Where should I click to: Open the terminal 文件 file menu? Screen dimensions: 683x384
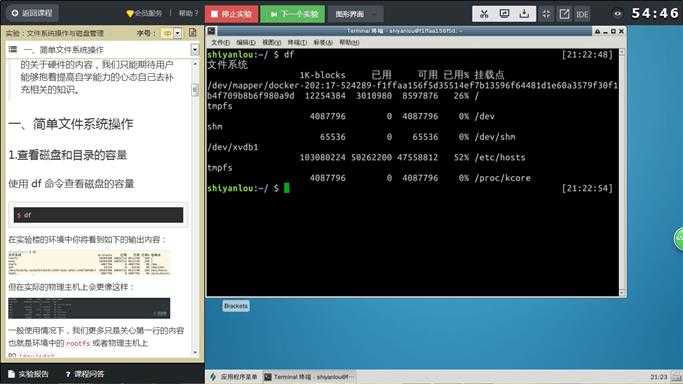click(220, 42)
